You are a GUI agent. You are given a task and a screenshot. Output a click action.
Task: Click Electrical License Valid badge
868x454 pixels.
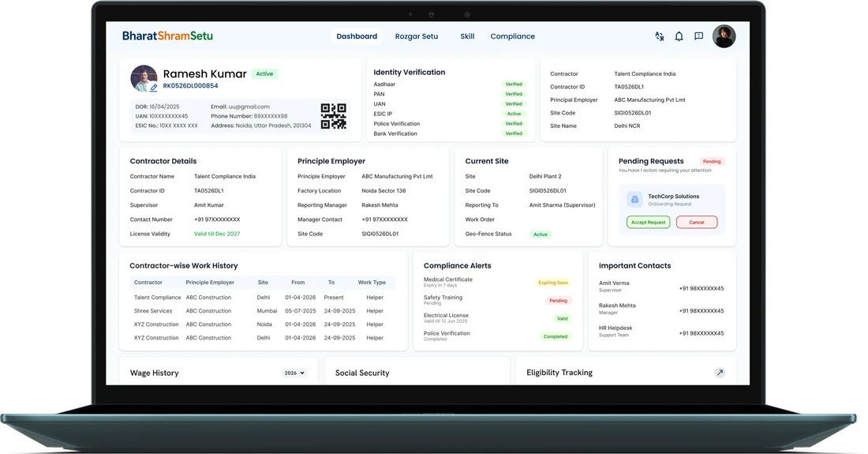562,318
